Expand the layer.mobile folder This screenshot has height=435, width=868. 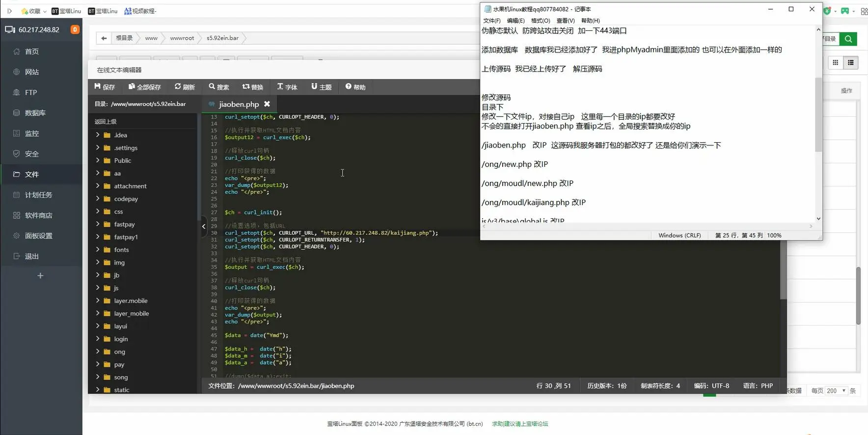(x=97, y=301)
